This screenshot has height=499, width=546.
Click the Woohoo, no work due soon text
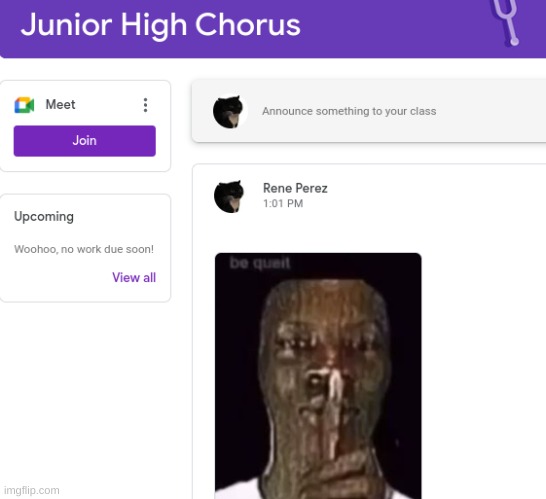pos(84,249)
